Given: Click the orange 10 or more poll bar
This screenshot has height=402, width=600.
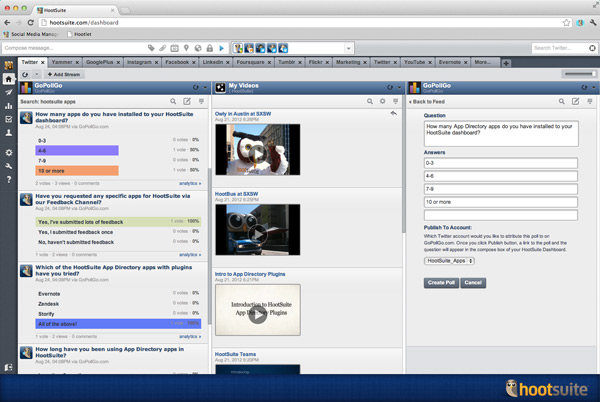Looking at the screenshot, I should [x=77, y=171].
